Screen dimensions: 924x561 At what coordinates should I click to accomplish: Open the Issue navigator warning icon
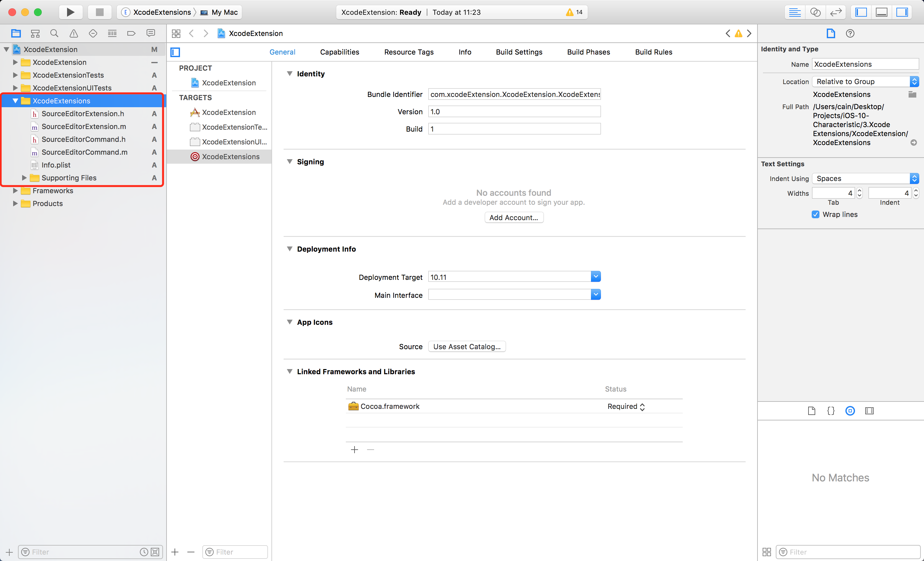[x=74, y=33]
